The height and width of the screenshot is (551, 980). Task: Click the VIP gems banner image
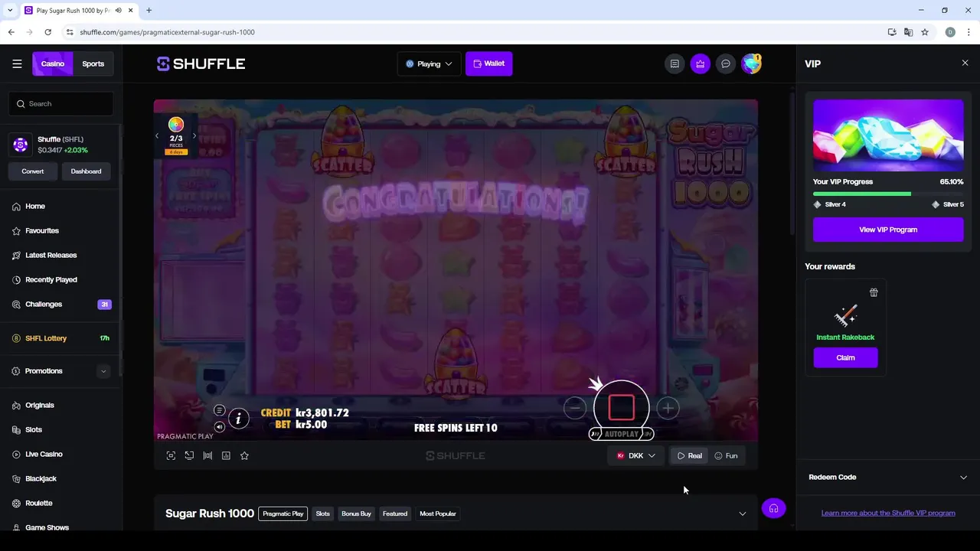pos(888,135)
